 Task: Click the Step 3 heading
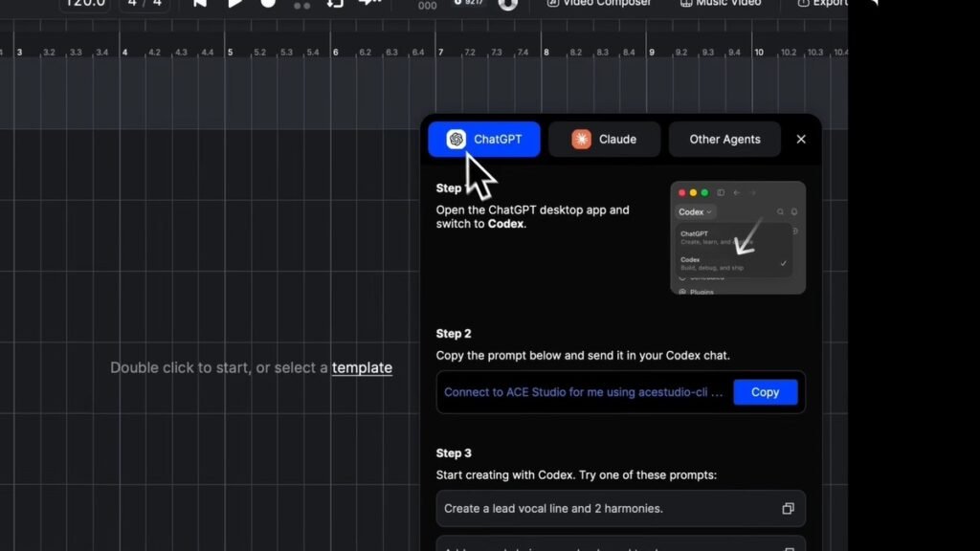454,452
